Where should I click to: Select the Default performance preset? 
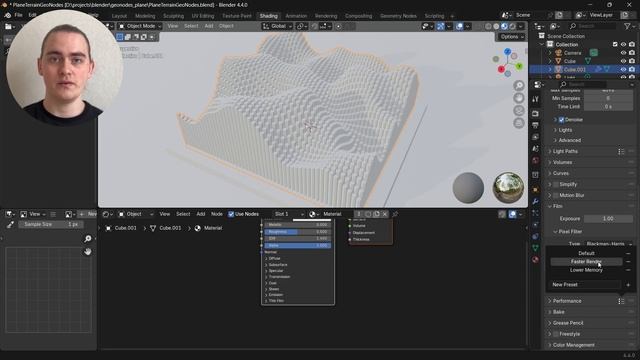pyautogui.click(x=586, y=253)
